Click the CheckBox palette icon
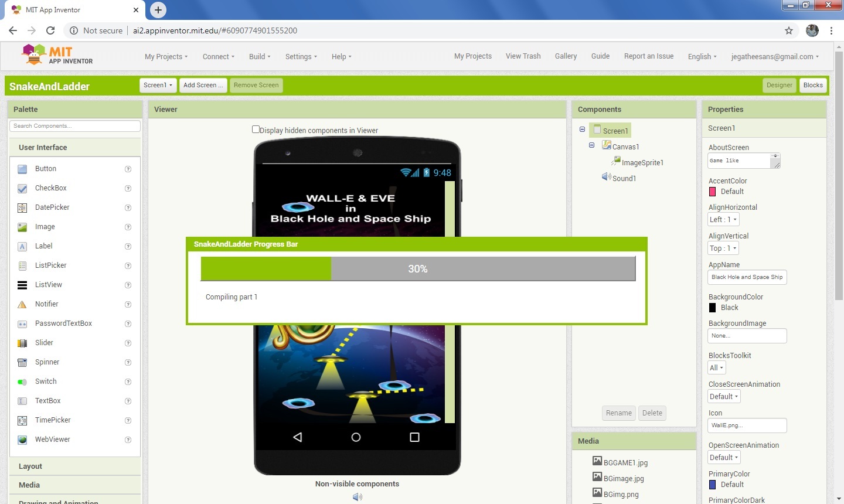The height and width of the screenshot is (504, 844). [22, 189]
